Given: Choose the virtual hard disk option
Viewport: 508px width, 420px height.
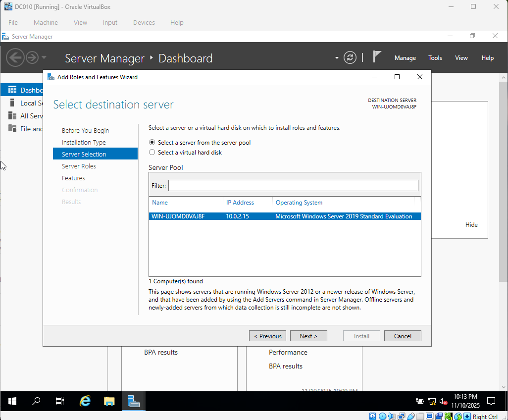Looking at the screenshot, I should pyautogui.click(x=152, y=152).
